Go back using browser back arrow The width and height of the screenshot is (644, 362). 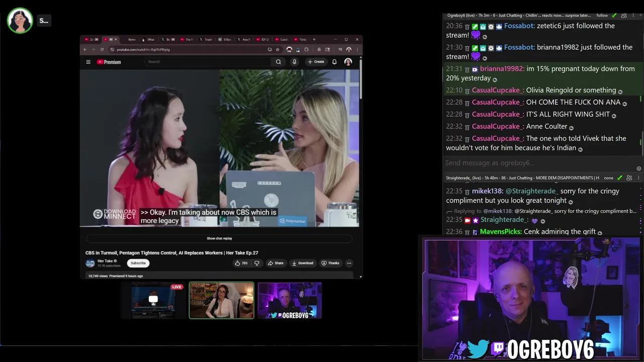click(85, 49)
